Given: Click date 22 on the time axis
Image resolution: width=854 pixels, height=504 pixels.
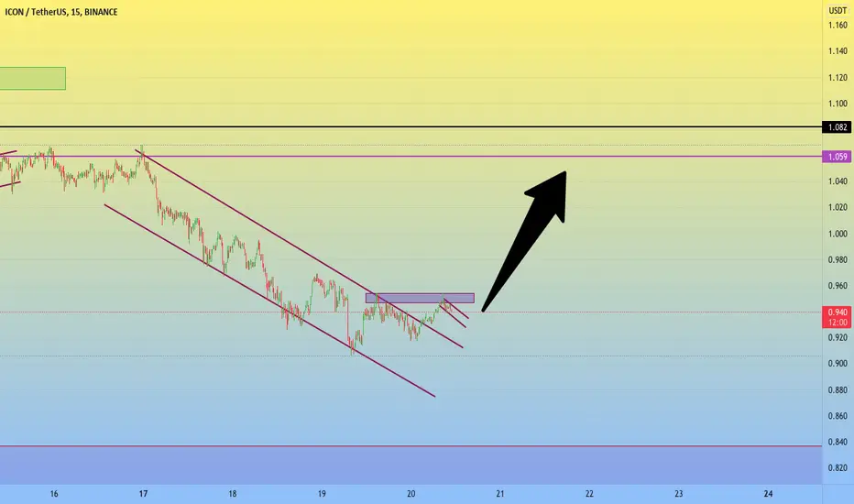Looking at the screenshot, I should click(589, 494).
